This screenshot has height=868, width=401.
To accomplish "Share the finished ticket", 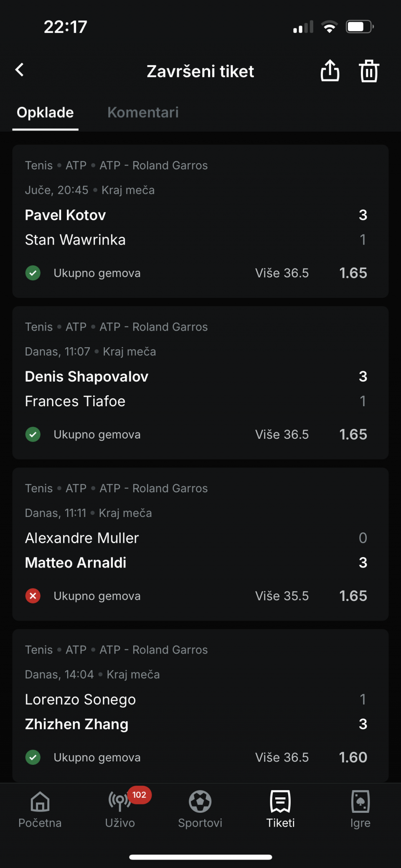I will click(330, 70).
